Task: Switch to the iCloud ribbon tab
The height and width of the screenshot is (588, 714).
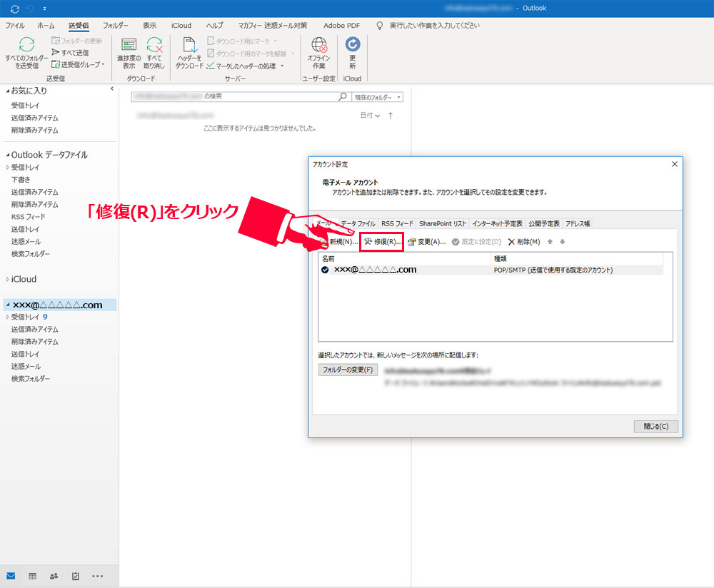Action: (181, 26)
